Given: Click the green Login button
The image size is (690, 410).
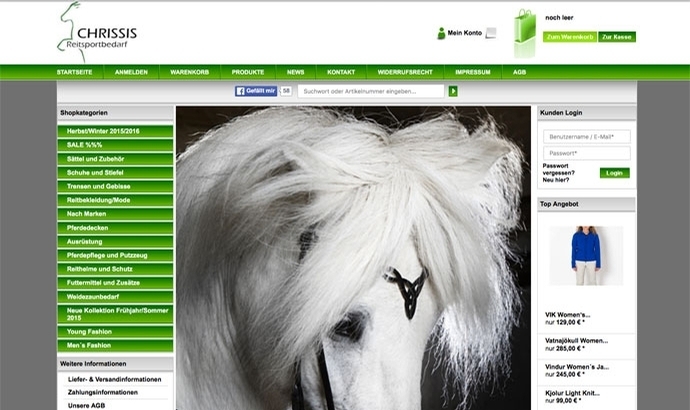Looking at the screenshot, I should [x=614, y=173].
